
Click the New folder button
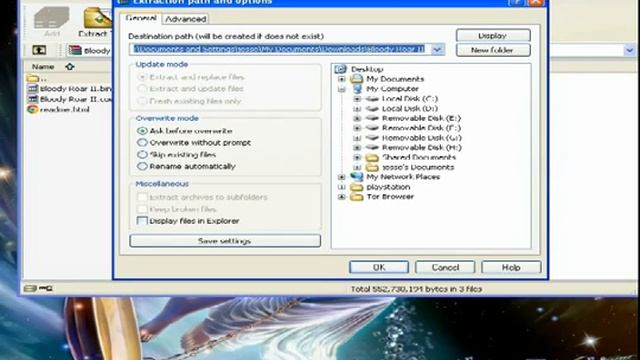(493, 50)
